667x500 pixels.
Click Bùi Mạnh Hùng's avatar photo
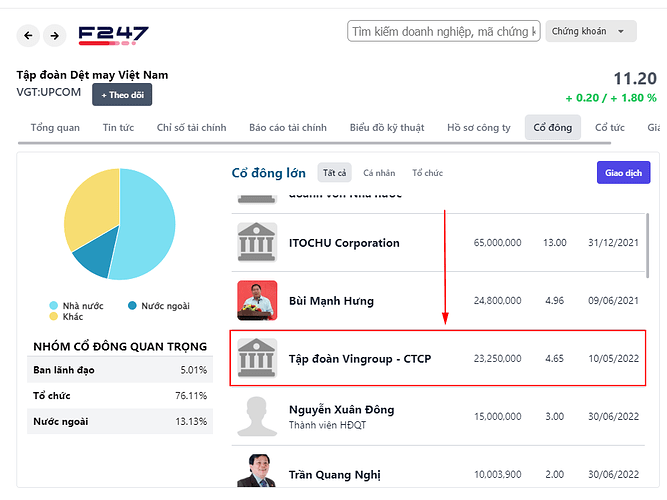[x=257, y=300]
